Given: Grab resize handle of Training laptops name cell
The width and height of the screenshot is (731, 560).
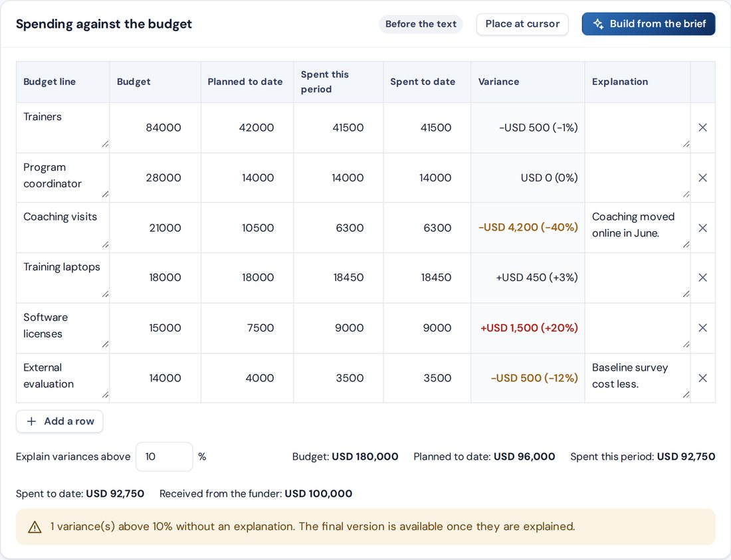Looking at the screenshot, I should [x=106, y=294].
